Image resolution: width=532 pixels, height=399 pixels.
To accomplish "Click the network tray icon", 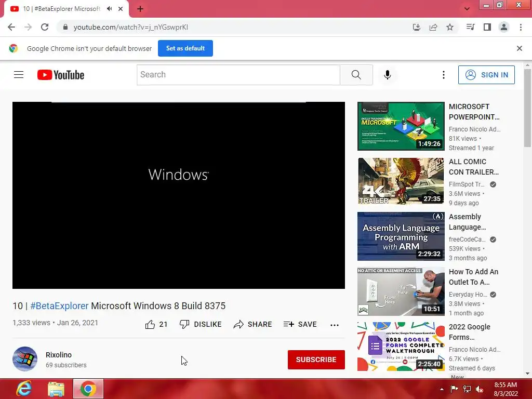I will click(467, 389).
